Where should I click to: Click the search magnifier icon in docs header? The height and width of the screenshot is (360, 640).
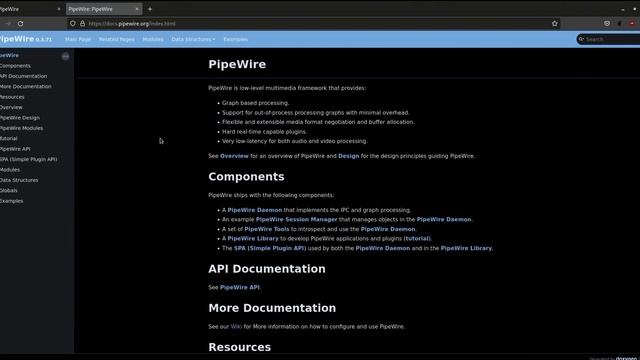click(581, 39)
